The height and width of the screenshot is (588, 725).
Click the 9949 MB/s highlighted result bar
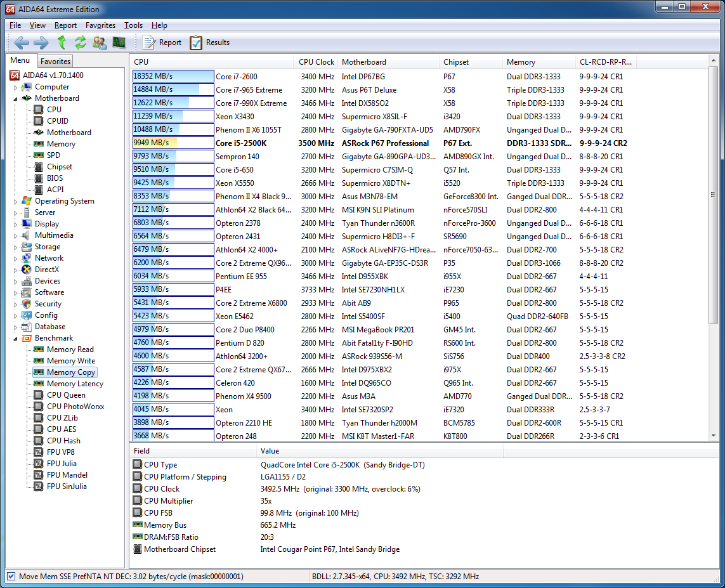click(x=173, y=143)
